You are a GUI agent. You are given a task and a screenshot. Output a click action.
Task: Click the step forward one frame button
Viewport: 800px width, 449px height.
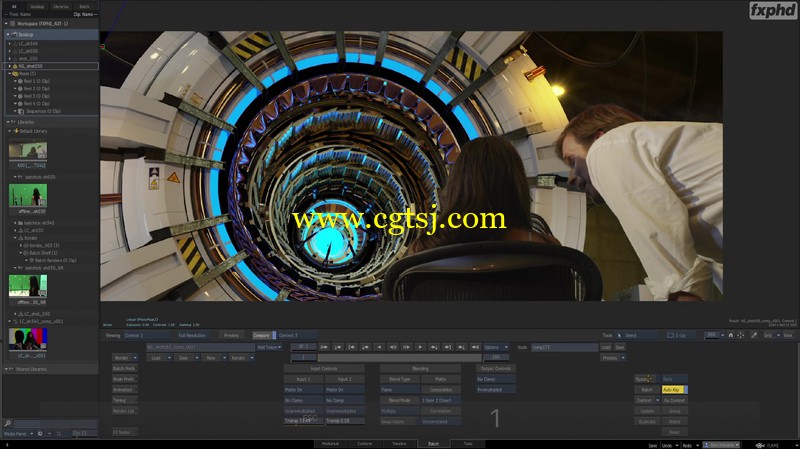[x=406, y=347]
